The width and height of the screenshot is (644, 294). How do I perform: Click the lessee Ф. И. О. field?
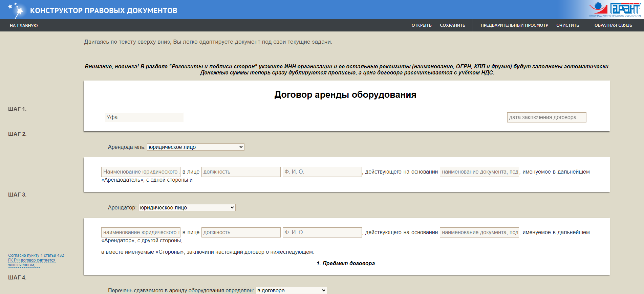click(x=322, y=232)
